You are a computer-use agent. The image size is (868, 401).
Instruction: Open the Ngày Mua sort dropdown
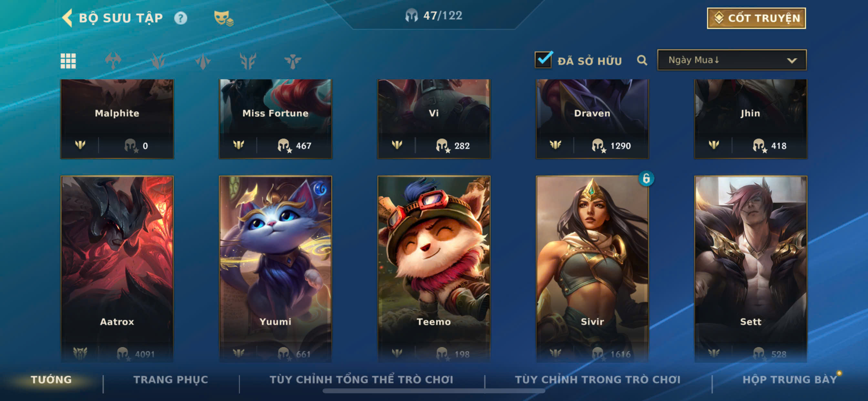pos(731,60)
